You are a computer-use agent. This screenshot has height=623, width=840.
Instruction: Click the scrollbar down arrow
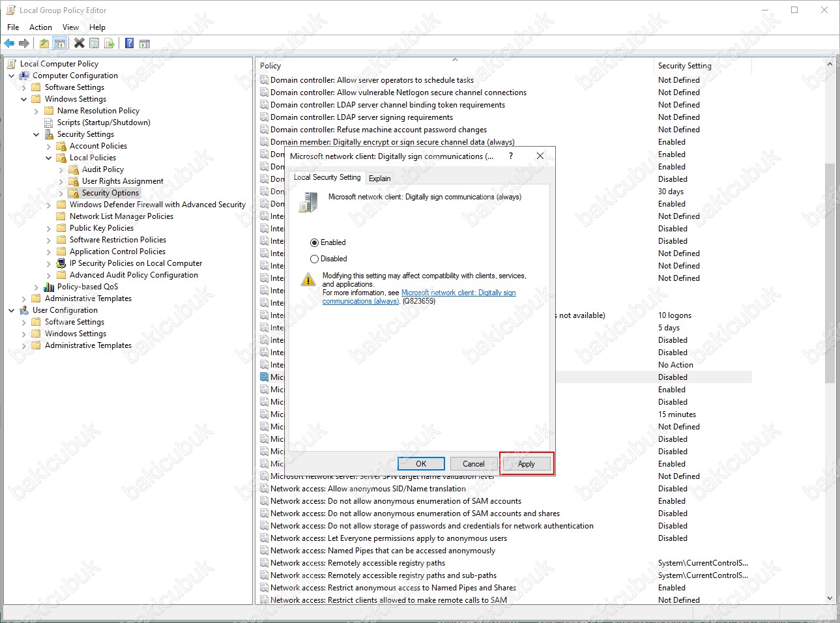tap(830, 598)
